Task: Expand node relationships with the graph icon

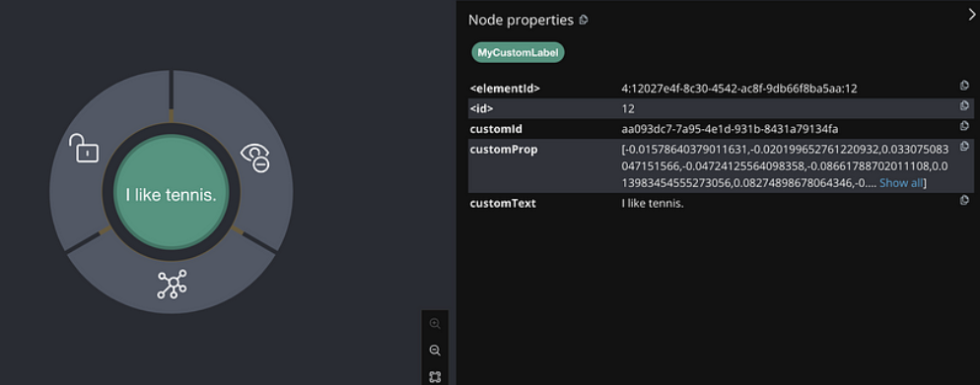Action: pos(172,284)
